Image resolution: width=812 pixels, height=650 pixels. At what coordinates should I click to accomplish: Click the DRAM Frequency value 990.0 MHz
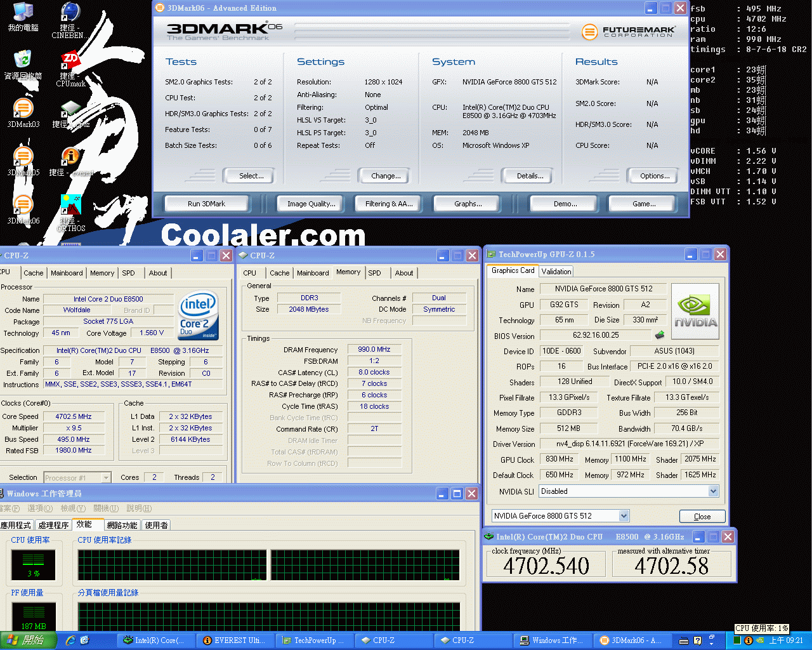point(374,349)
